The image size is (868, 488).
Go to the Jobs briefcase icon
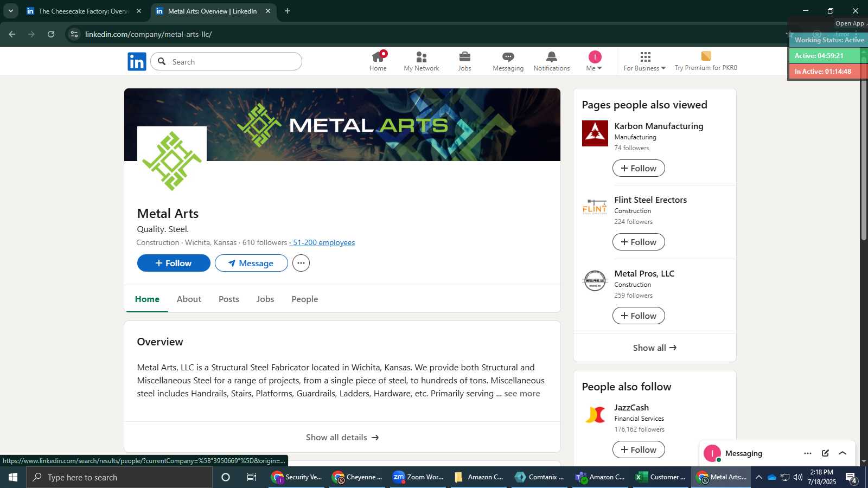pyautogui.click(x=465, y=61)
